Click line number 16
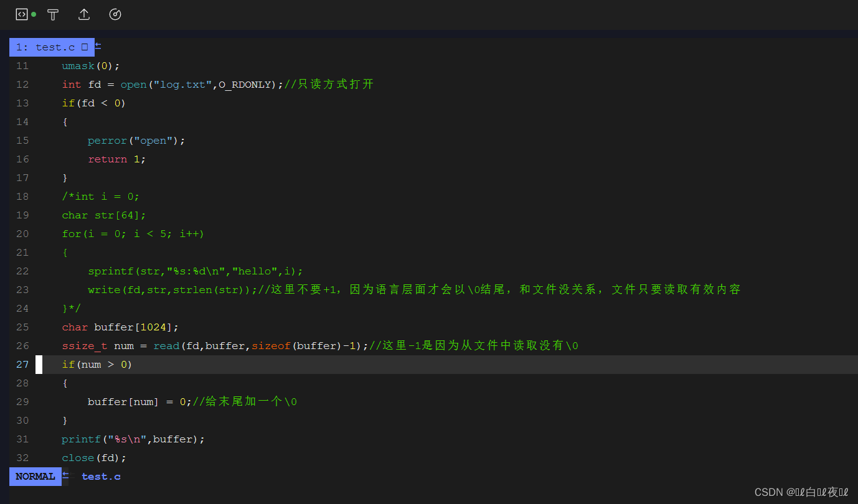The height and width of the screenshot is (504, 858). 22,159
